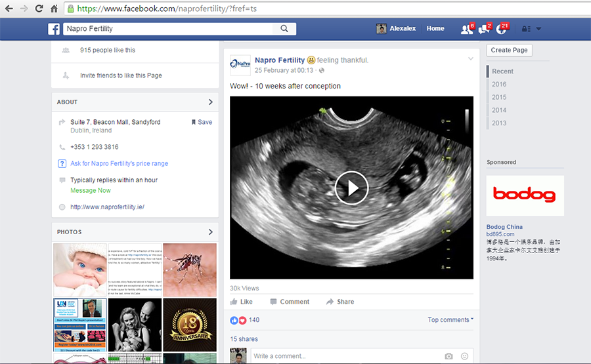Click the browser back arrow

9,9
